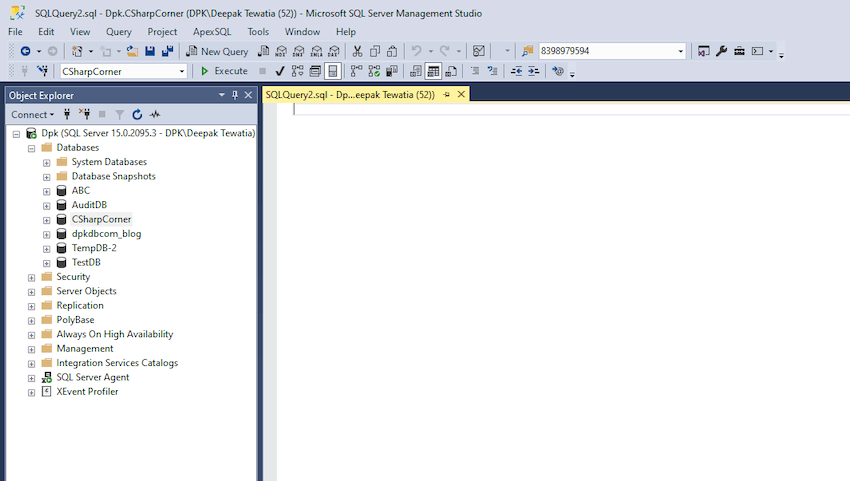Click Include Client Statistics icon
The image size is (850, 481).
coord(391,71)
